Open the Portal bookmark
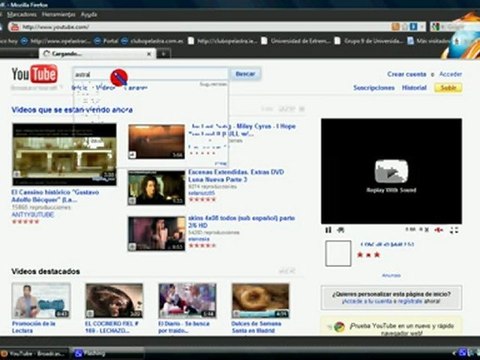 106,41
